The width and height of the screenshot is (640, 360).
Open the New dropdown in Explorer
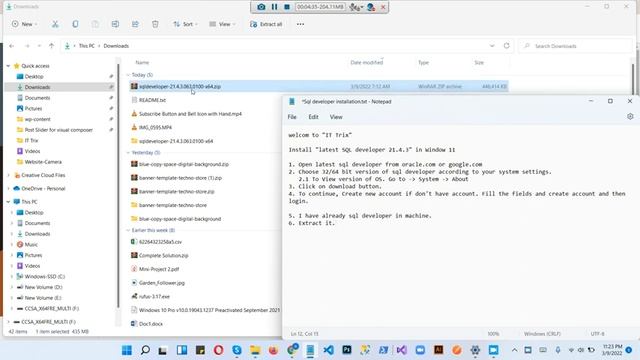(x=24, y=24)
